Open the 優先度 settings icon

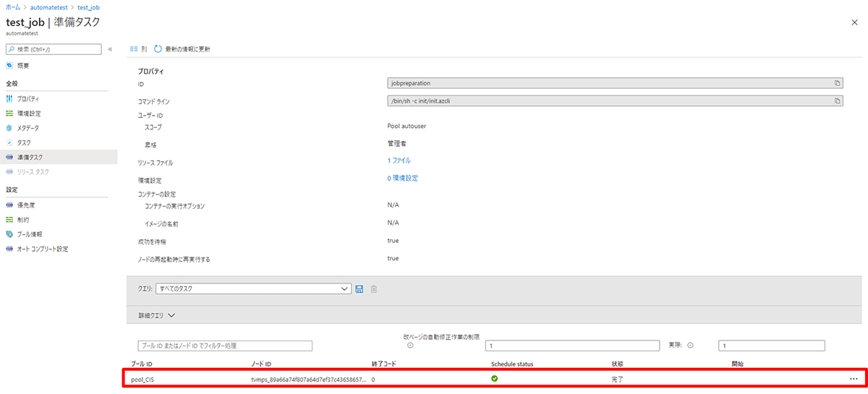point(9,205)
